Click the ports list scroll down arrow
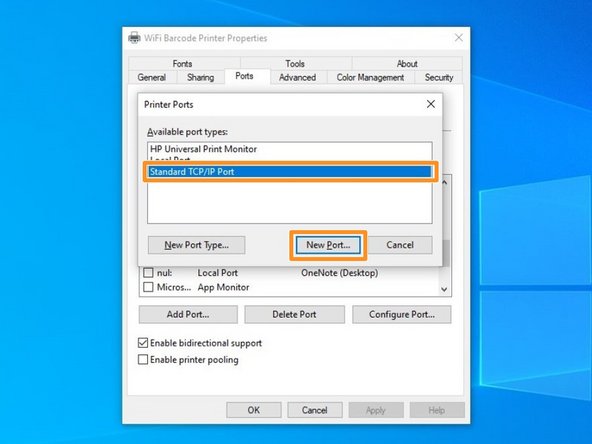Image resolution: width=592 pixels, height=444 pixels. pyautogui.click(x=444, y=289)
